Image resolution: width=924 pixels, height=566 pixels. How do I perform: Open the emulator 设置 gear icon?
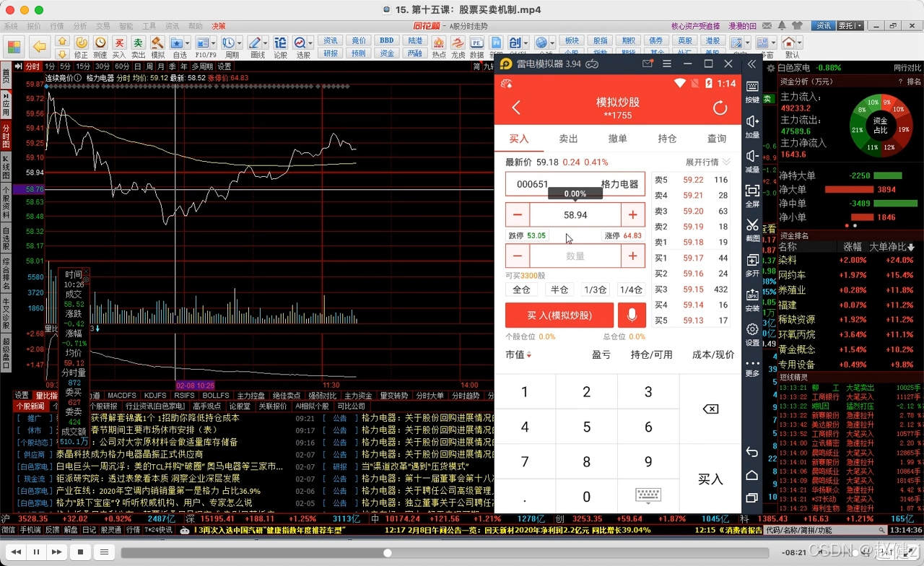tap(752, 334)
